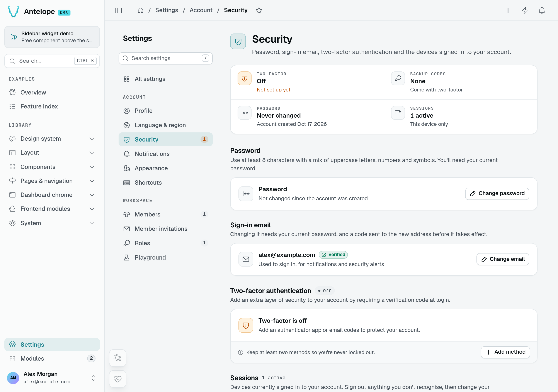This screenshot has width=558, height=392.
Task: Open Feature index in sidebar
Action: click(x=52, y=106)
